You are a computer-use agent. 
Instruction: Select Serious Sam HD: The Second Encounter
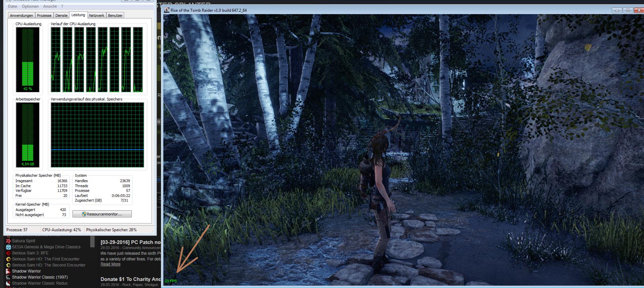point(49,265)
